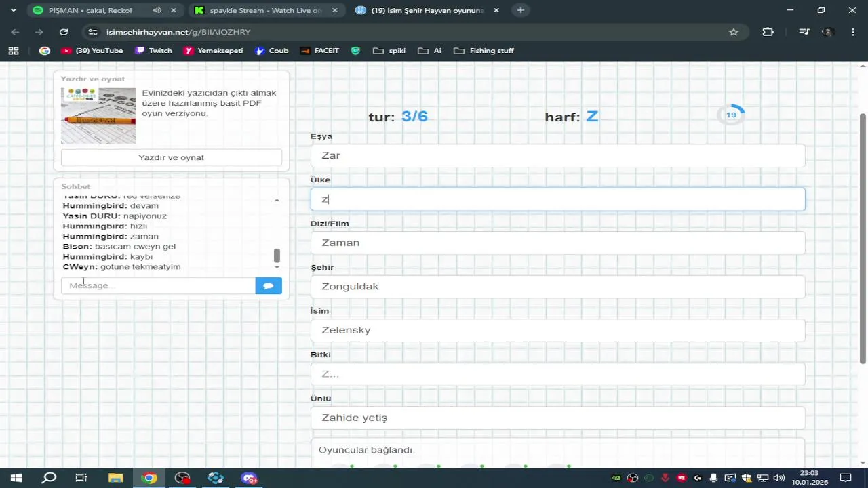Image resolution: width=868 pixels, height=488 pixels.
Task: Click the Dizi/Film field containing Zaman
Action: (558, 243)
